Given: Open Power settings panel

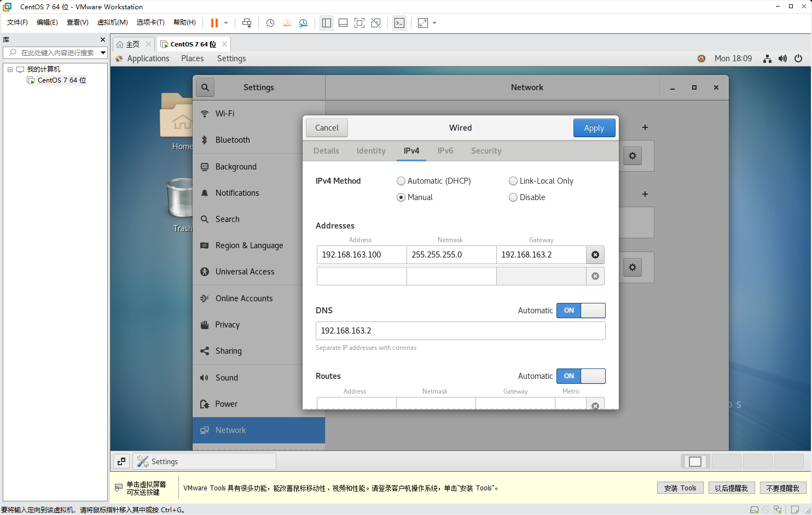Looking at the screenshot, I should (259, 404).
